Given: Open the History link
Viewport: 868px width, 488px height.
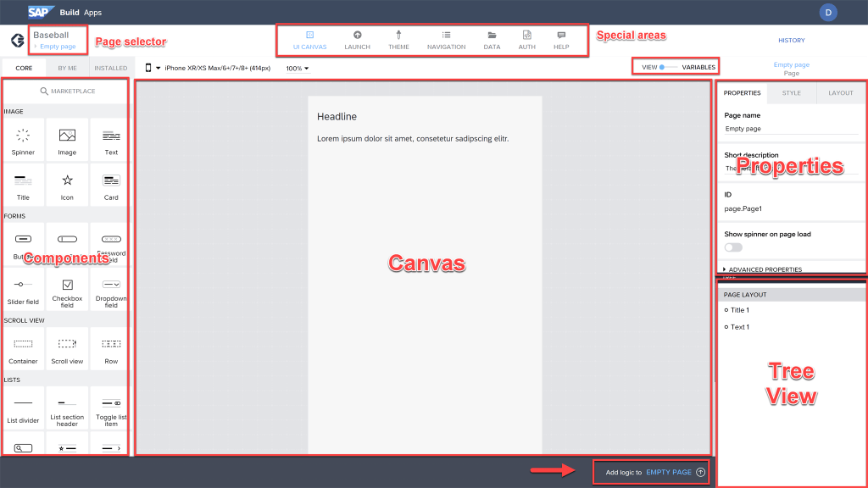Looking at the screenshot, I should (x=791, y=40).
